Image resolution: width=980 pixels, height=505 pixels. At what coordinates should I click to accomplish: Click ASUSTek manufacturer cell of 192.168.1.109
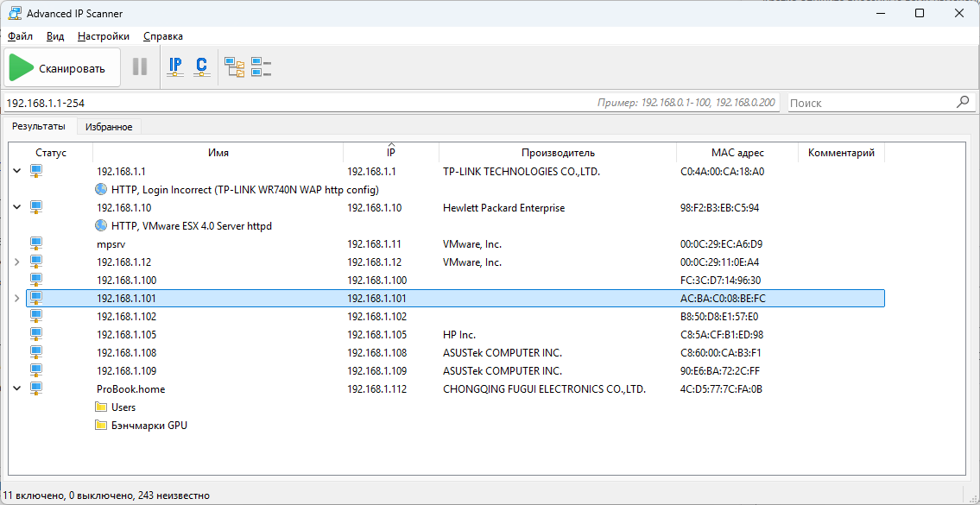coord(503,370)
